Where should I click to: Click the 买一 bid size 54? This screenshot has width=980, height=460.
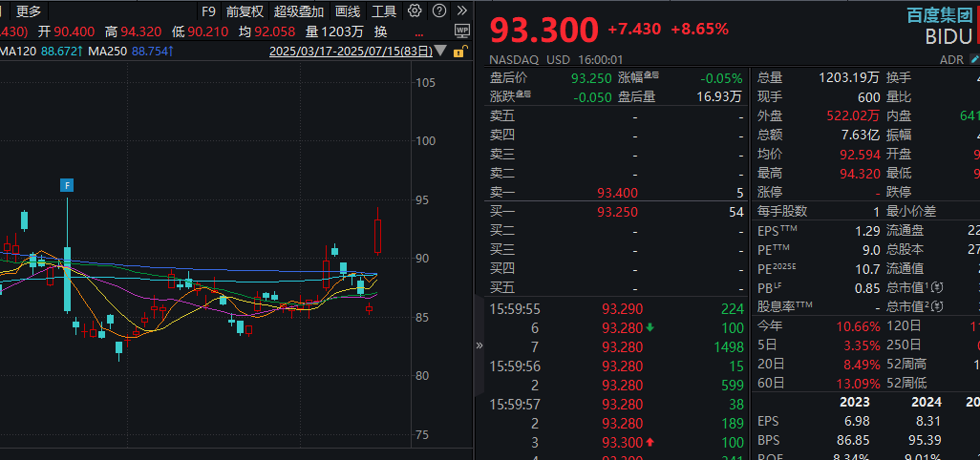coord(736,212)
